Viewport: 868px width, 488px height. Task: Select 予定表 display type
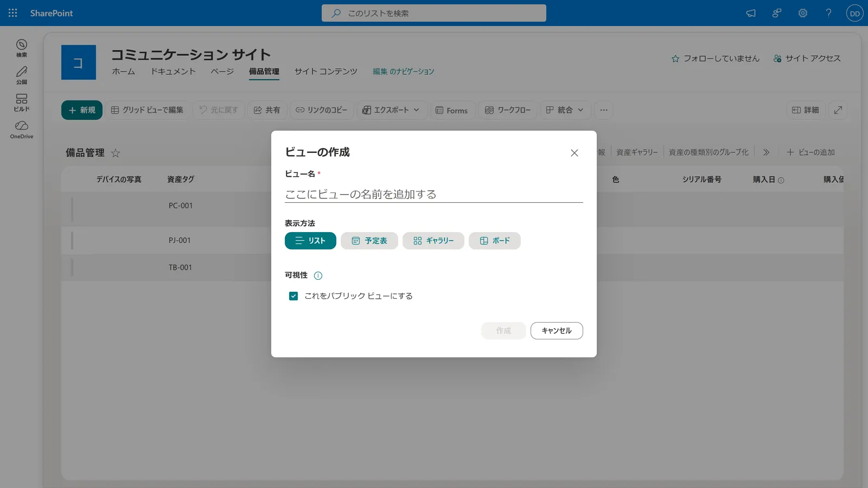click(x=369, y=241)
